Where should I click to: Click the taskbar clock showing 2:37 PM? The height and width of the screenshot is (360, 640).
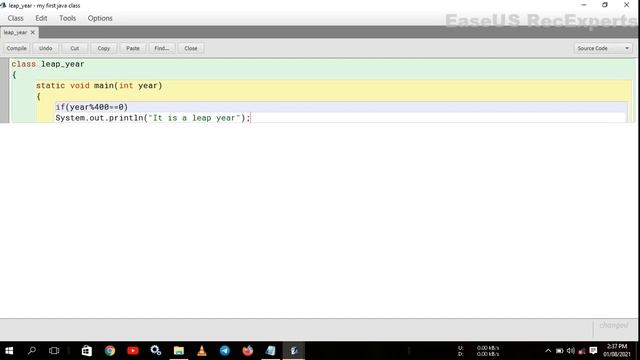pos(617,351)
